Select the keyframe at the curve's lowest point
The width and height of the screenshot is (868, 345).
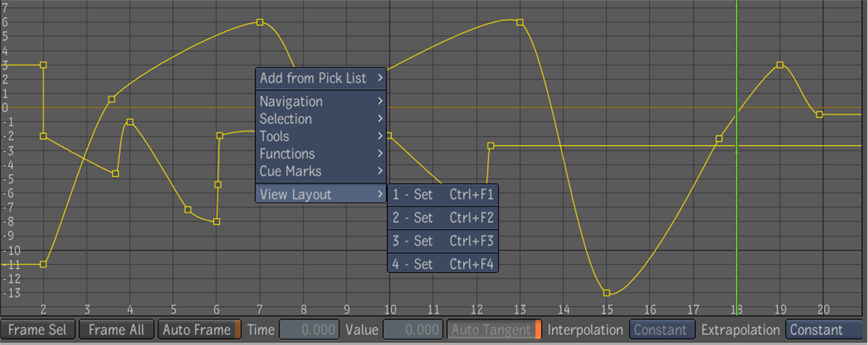[606, 293]
